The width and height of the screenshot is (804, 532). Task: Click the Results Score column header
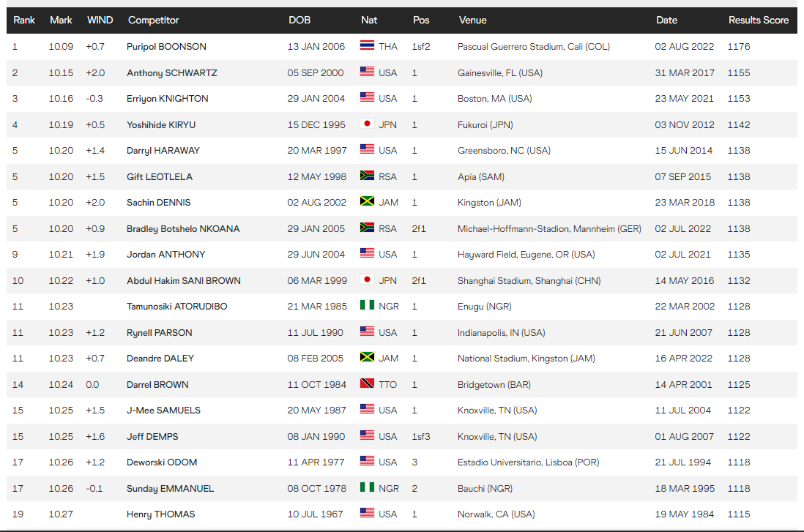coord(758,20)
